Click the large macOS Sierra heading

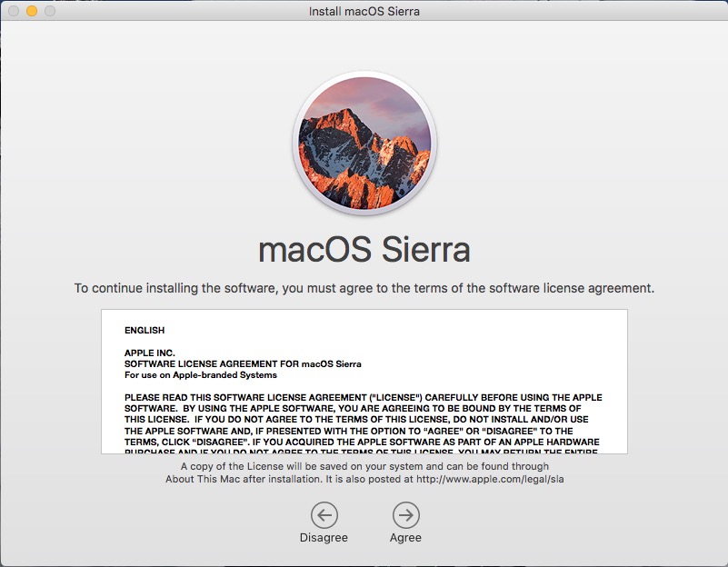click(364, 249)
